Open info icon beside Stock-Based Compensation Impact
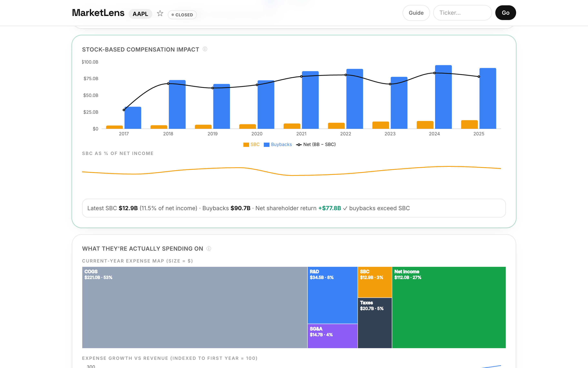Image resolution: width=588 pixels, height=368 pixels. (x=205, y=49)
